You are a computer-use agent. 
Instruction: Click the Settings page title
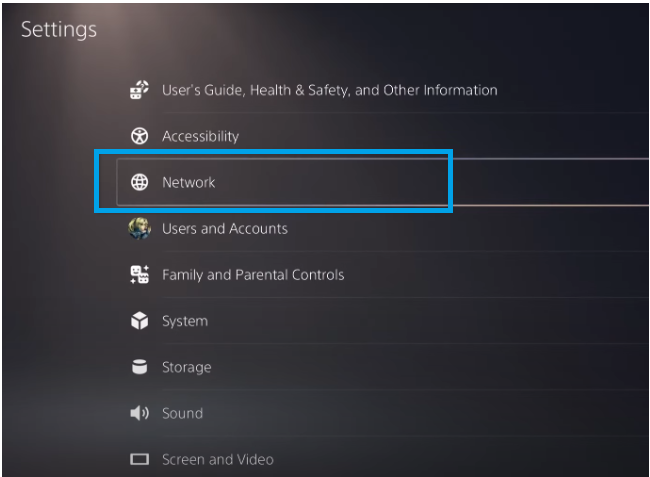point(59,29)
